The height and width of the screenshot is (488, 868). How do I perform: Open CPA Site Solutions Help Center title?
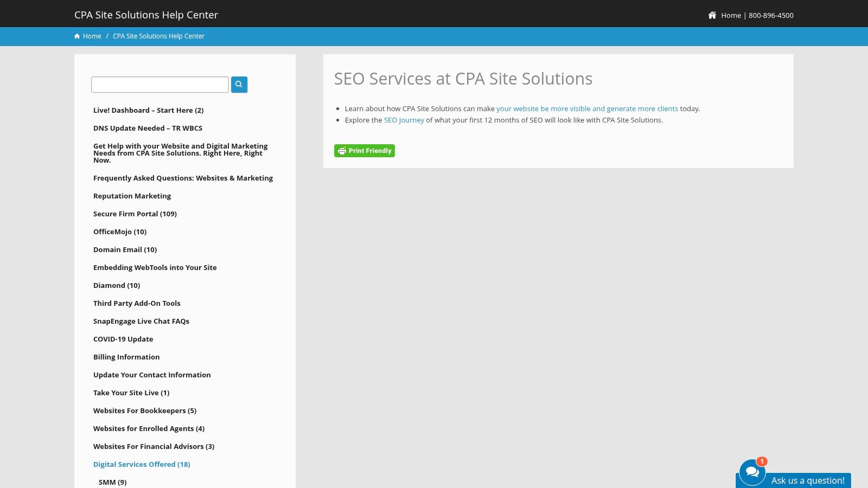point(146,15)
